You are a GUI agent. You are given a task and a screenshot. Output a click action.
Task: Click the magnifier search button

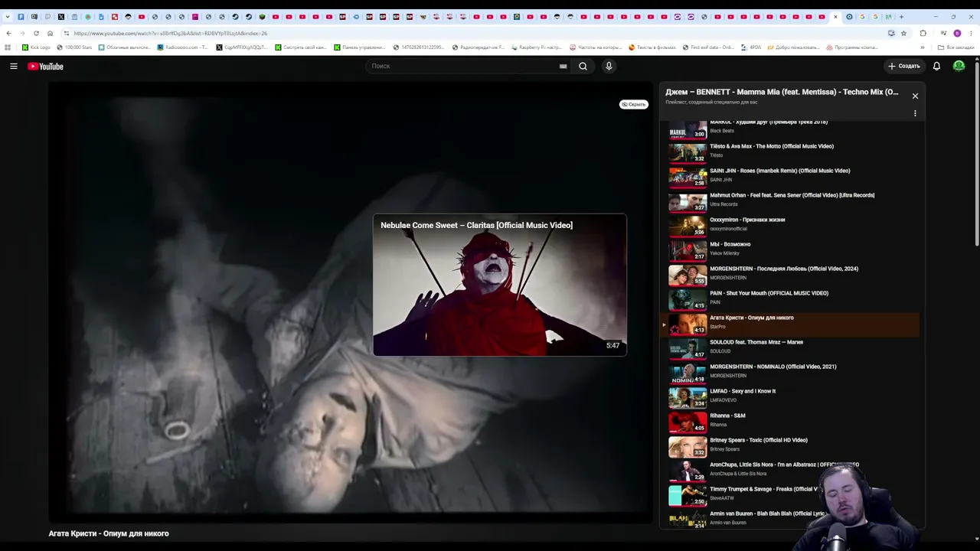pos(583,67)
